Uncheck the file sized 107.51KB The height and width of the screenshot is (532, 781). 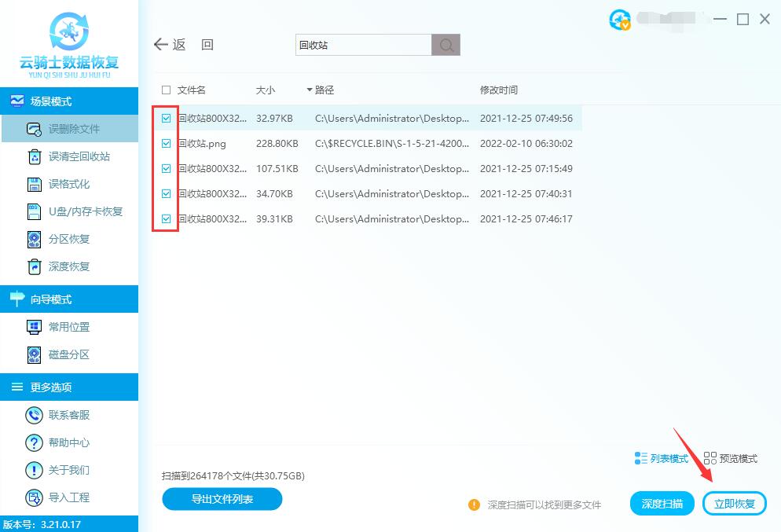(166, 168)
